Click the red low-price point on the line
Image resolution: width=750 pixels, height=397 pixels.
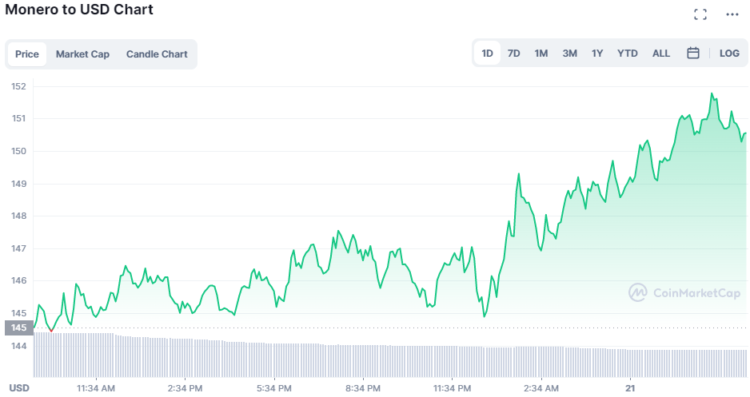point(51,331)
